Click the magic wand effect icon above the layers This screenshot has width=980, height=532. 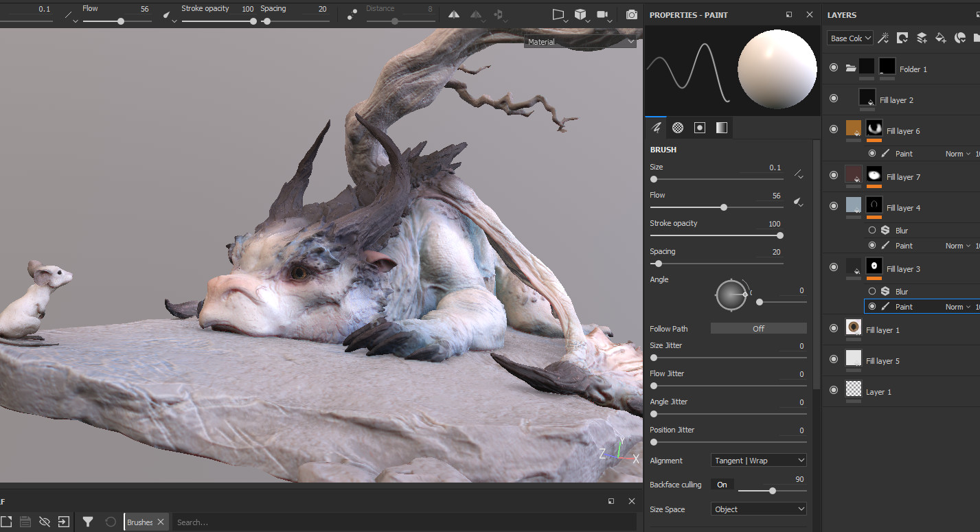click(883, 38)
